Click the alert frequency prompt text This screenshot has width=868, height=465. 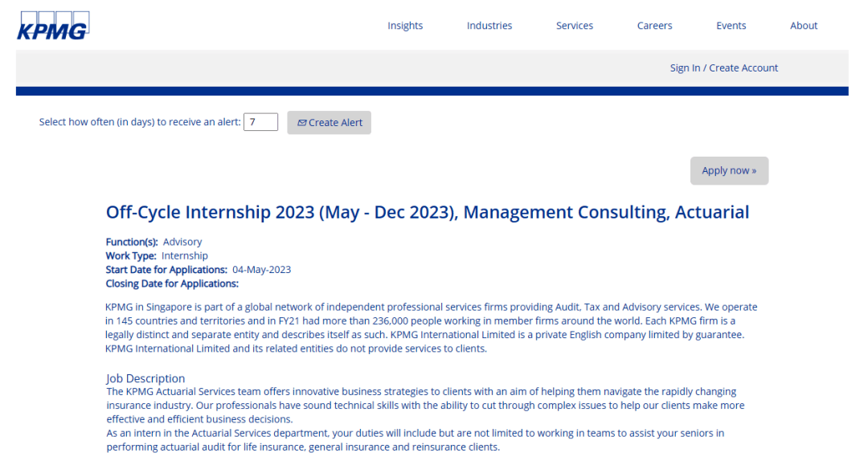point(140,122)
